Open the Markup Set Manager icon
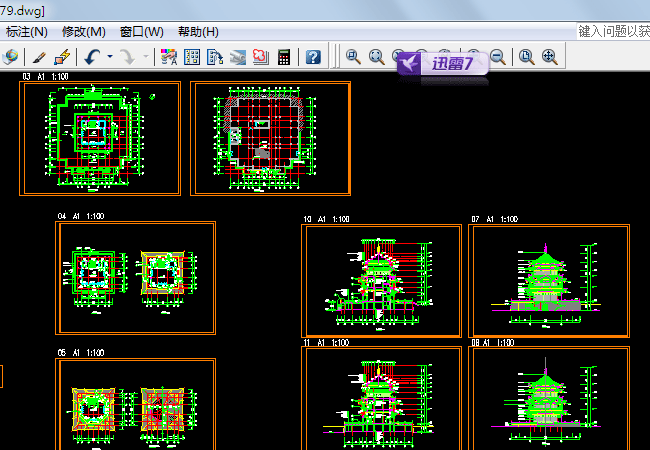This screenshot has height=450, width=650. coord(261,57)
